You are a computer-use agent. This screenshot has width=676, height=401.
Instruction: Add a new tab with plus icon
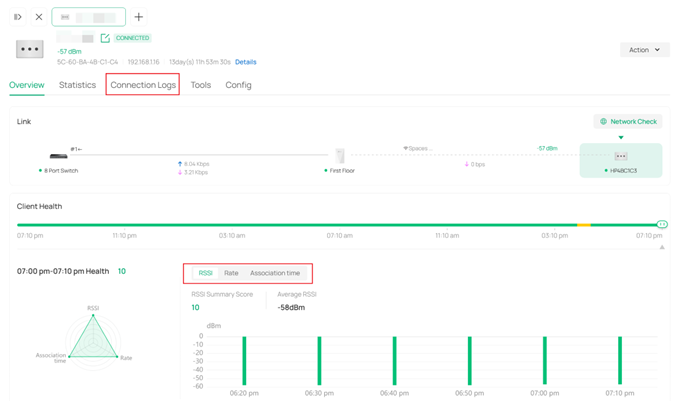[x=139, y=17]
